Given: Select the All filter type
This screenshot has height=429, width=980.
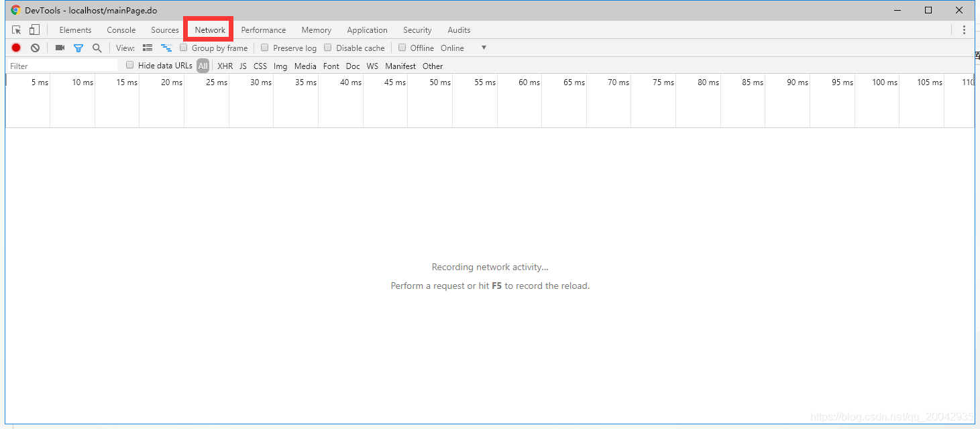Looking at the screenshot, I should (203, 66).
